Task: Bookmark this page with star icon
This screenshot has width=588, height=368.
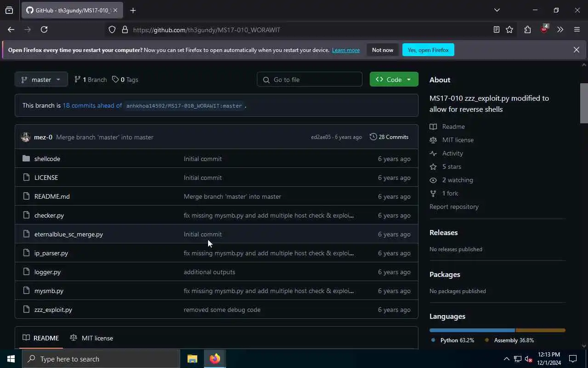Action: [509, 29]
